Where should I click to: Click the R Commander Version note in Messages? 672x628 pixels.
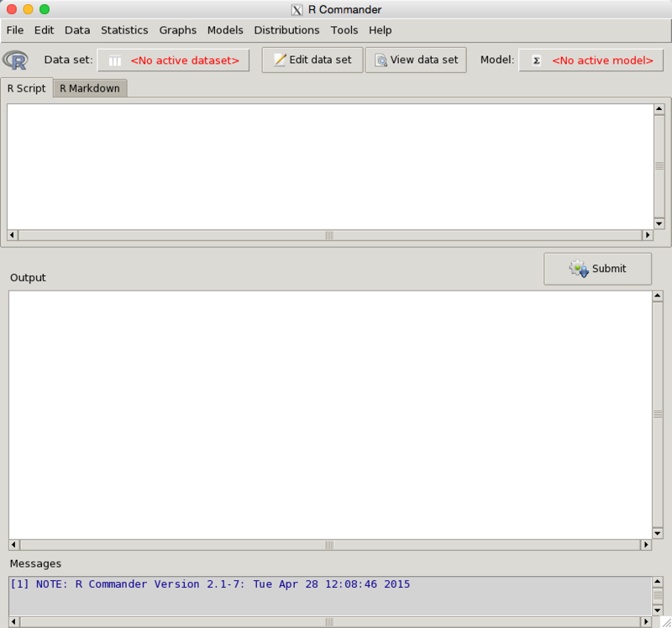210,584
